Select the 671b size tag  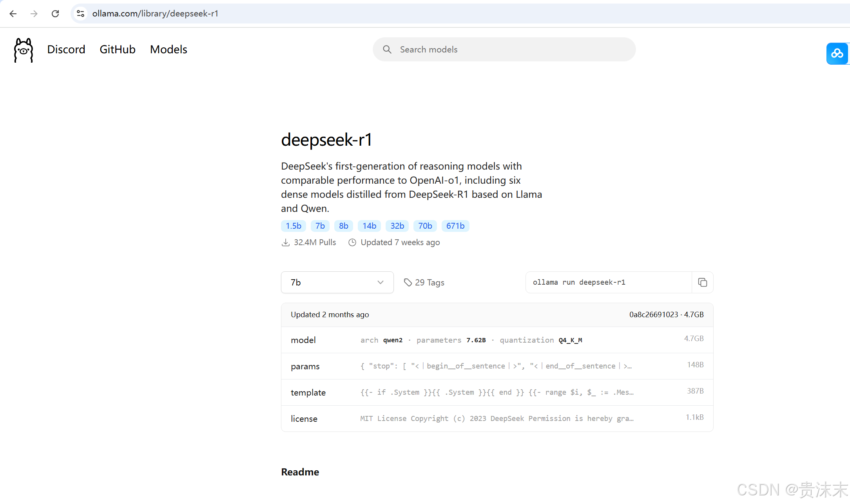pyautogui.click(x=455, y=226)
